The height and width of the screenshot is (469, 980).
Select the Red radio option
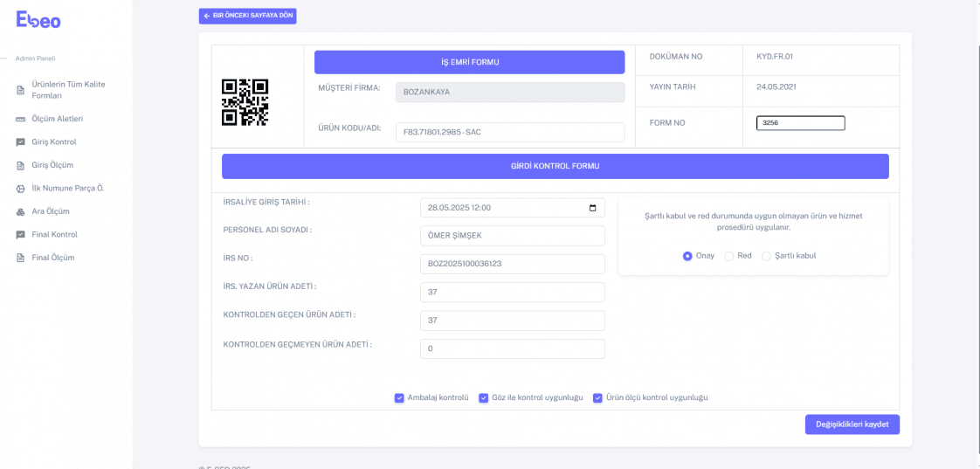point(728,256)
